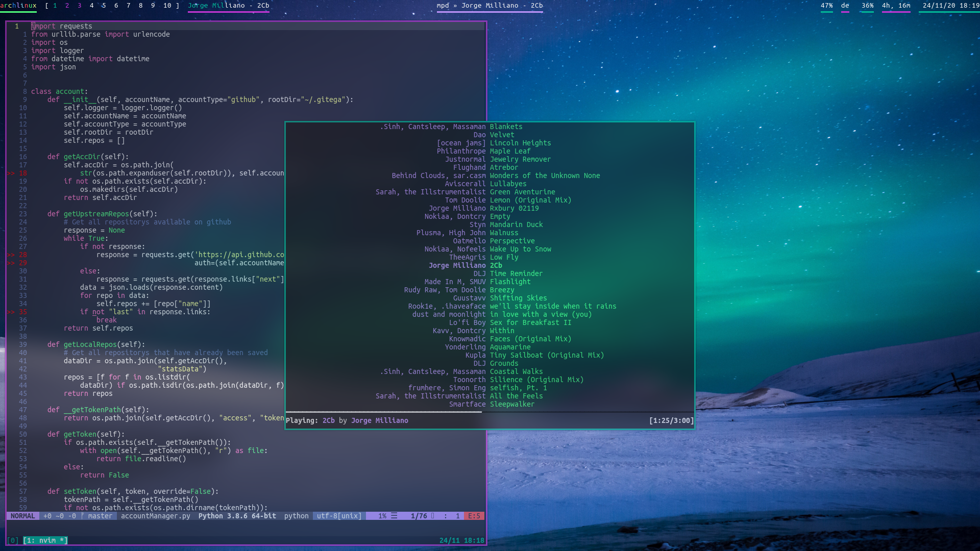980x551 pixels.
Task: Click the error sign at line 18
Action: [x=11, y=173]
